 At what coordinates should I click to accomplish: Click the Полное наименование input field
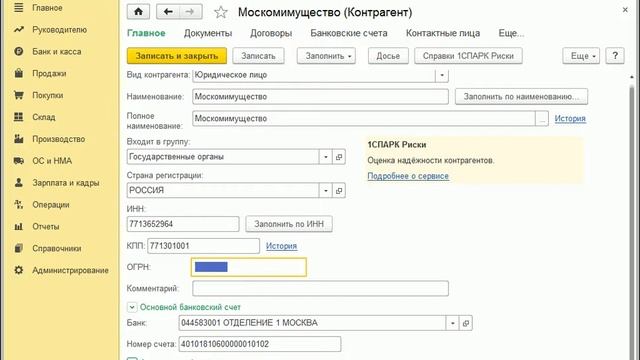(364, 119)
